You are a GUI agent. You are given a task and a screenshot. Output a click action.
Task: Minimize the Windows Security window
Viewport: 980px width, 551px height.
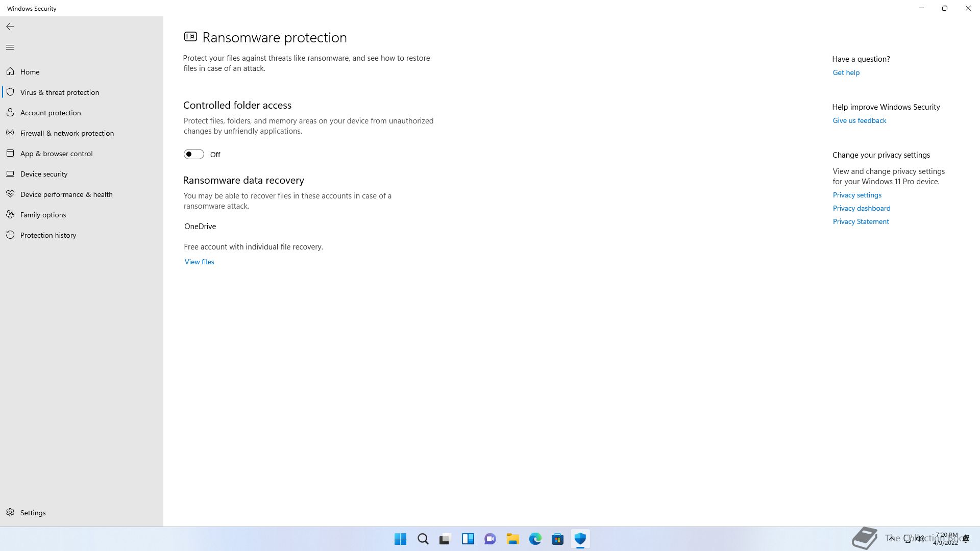(921, 8)
